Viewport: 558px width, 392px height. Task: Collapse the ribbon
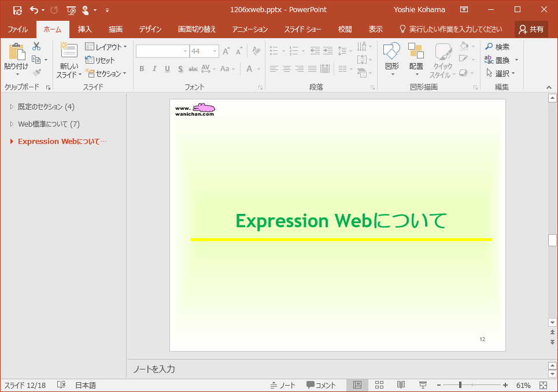pyautogui.click(x=549, y=87)
